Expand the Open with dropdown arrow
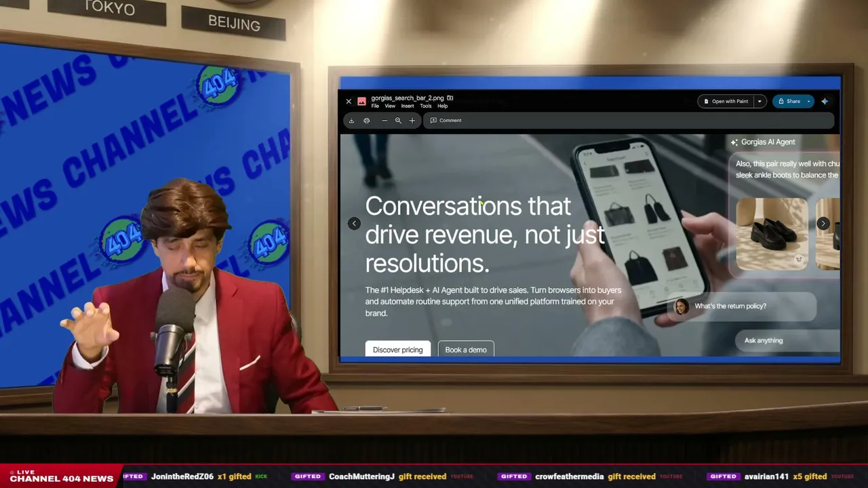This screenshot has height=488, width=868. click(759, 102)
